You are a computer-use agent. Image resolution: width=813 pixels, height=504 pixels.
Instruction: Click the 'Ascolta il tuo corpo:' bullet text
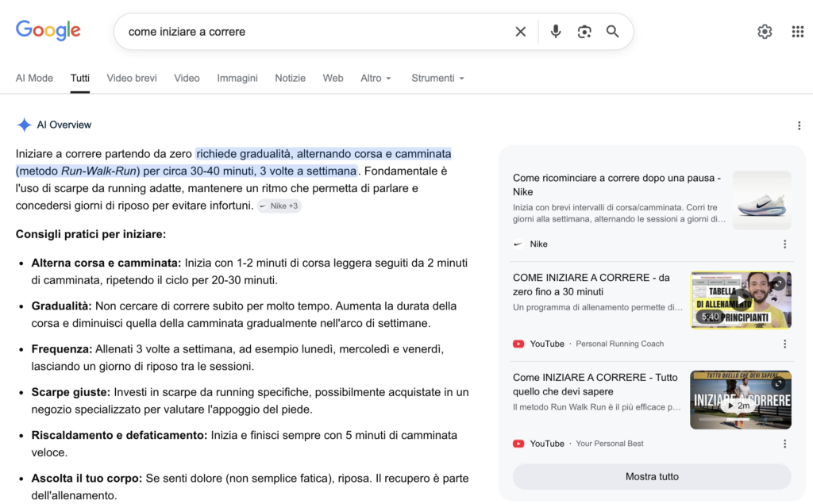point(87,478)
